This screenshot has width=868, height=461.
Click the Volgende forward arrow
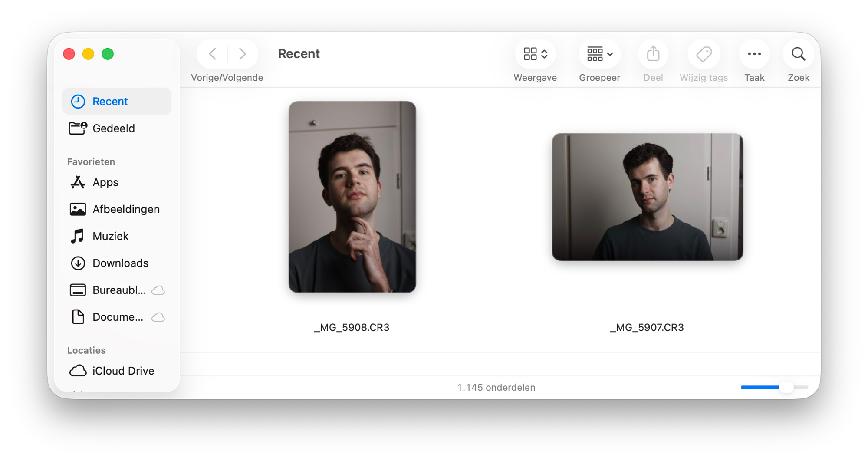(x=242, y=53)
